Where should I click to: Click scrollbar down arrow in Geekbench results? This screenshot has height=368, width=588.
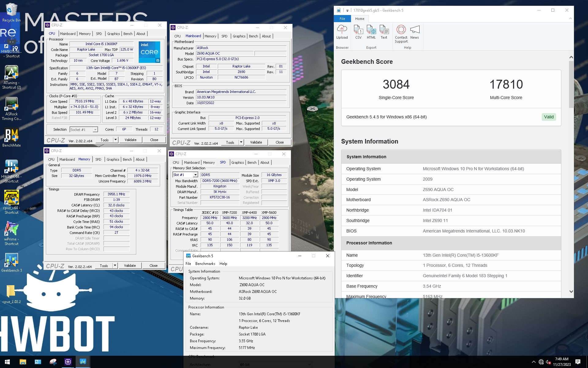[x=571, y=291]
